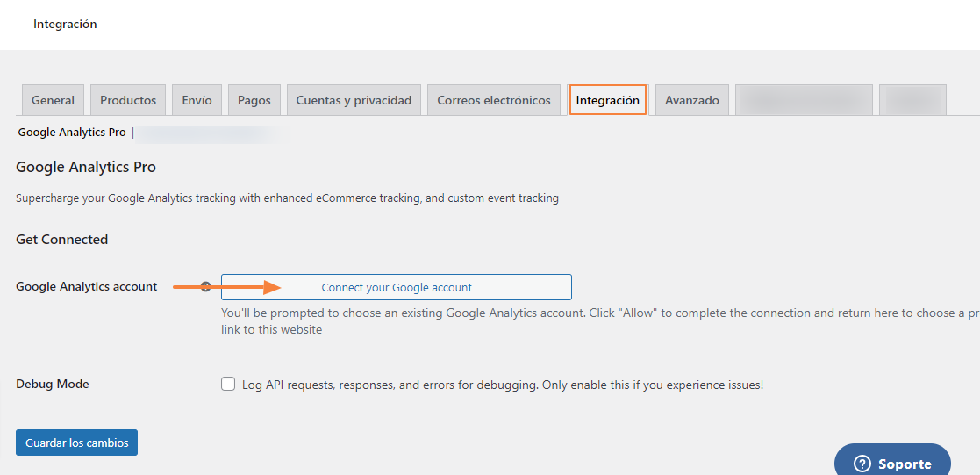Click the highlighted Integración tab
Screen dimensions: 980x475
607,100
